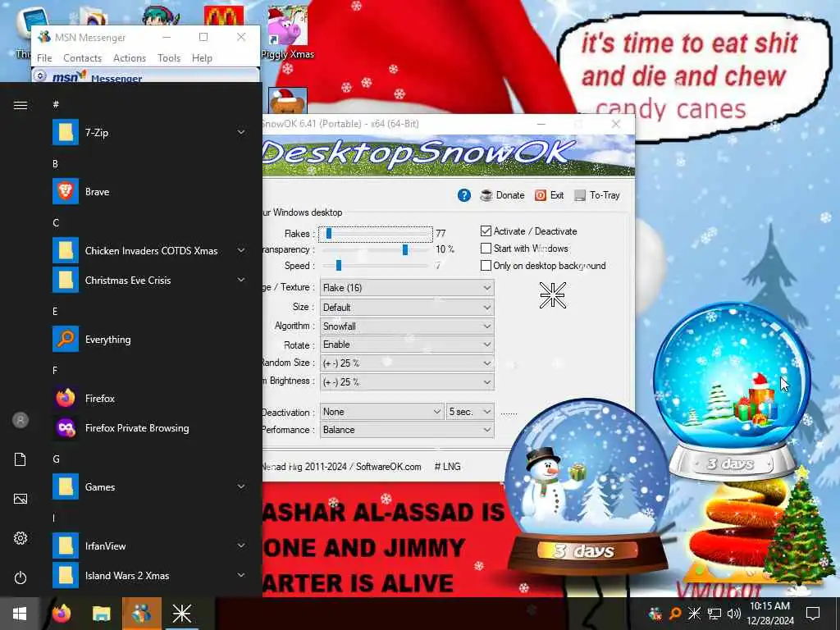Open the Tools menu in MSN Messenger
Screen dimensions: 840x630
point(169,58)
